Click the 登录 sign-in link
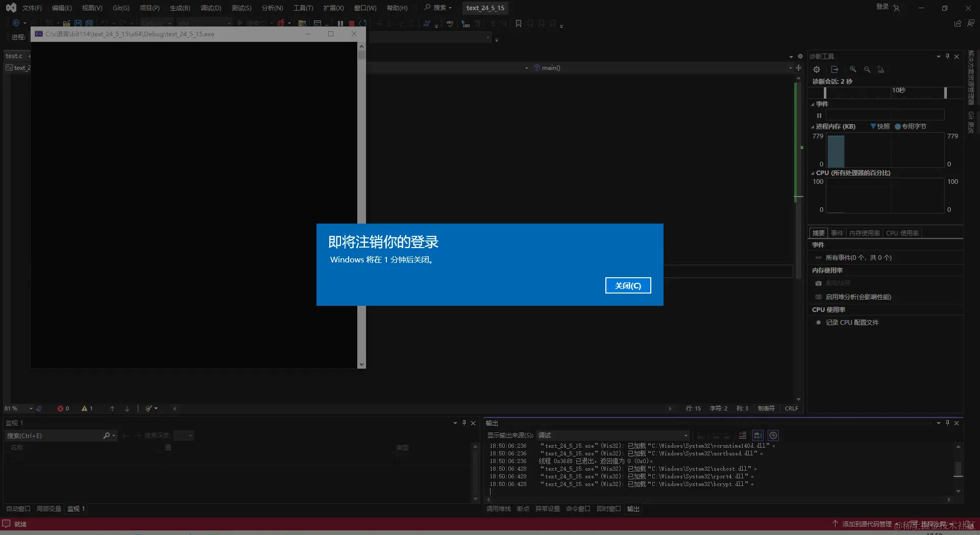 [x=883, y=7]
